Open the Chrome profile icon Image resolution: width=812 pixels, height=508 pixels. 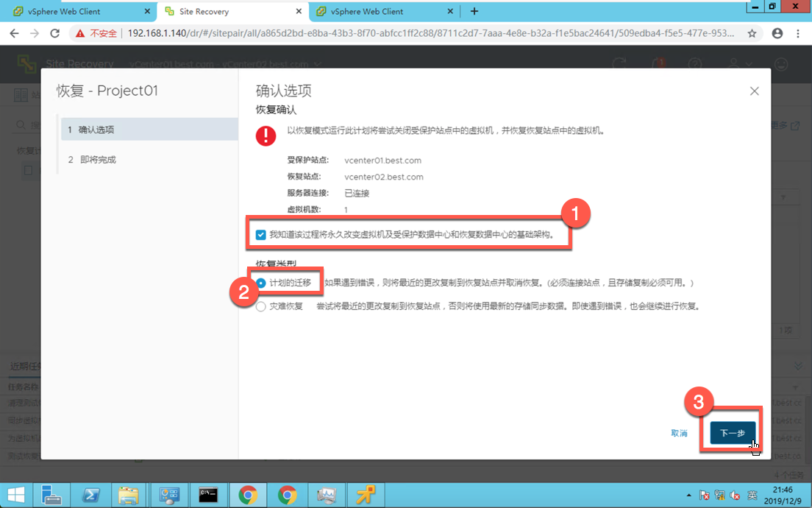point(777,33)
